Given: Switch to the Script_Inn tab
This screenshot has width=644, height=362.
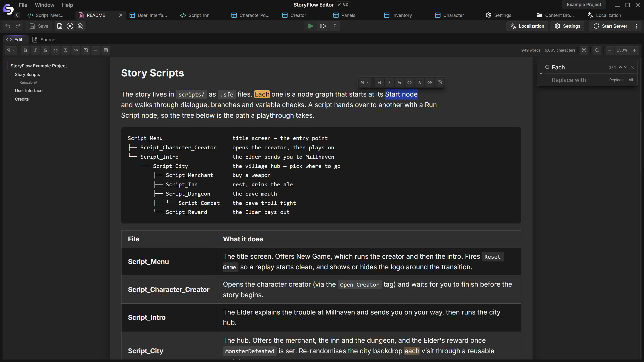Looking at the screenshot, I should (195, 15).
